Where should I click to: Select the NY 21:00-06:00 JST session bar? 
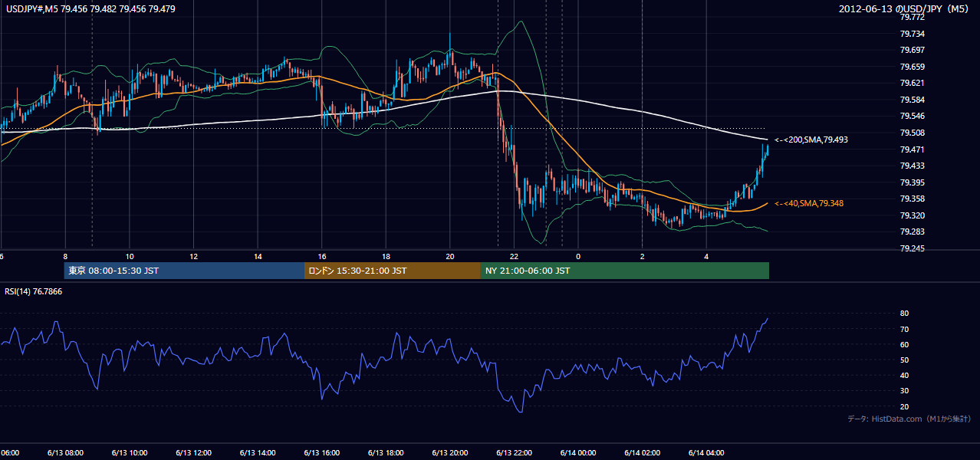625,271
